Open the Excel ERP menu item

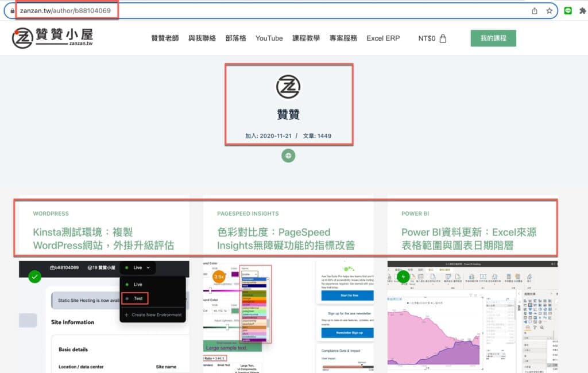pos(383,38)
